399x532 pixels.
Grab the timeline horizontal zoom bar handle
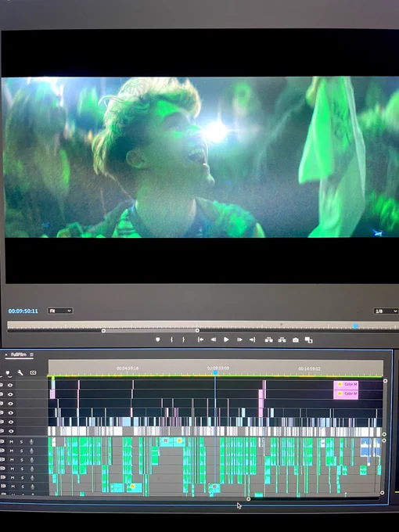tap(248, 499)
